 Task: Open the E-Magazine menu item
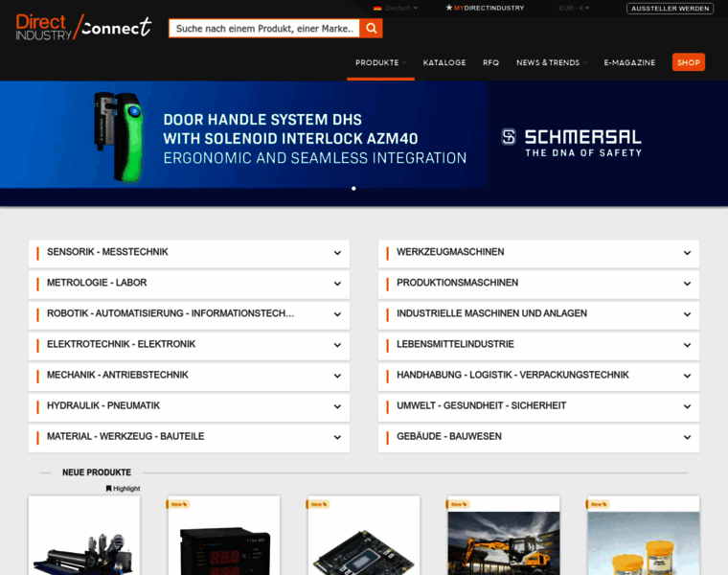[x=629, y=62]
